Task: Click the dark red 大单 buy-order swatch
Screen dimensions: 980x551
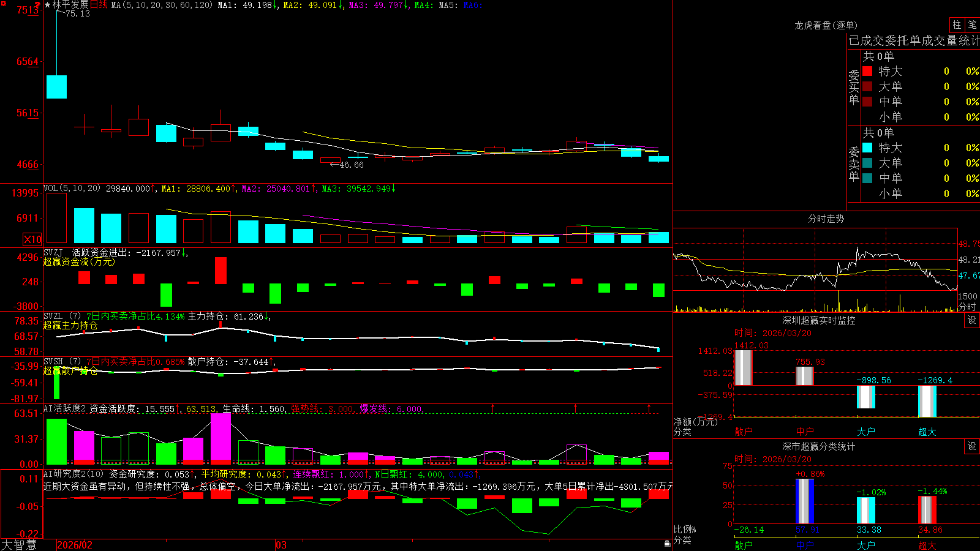Action: [867, 86]
